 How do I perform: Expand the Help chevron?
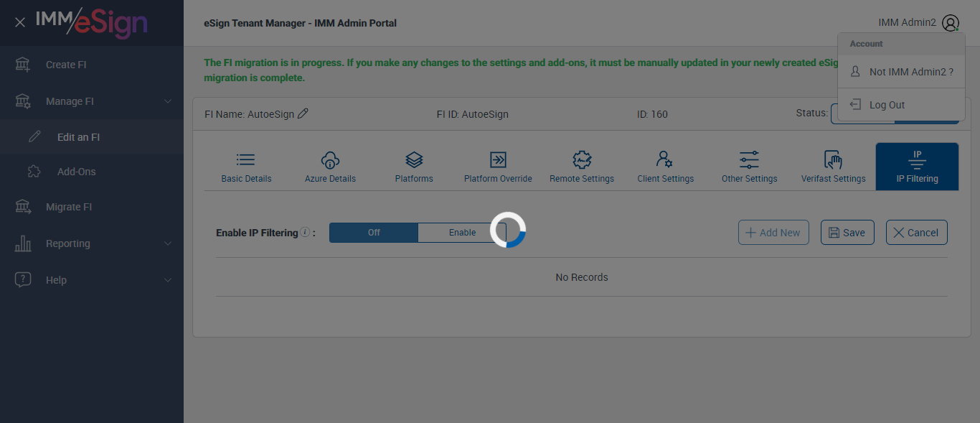pyautogui.click(x=168, y=280)
